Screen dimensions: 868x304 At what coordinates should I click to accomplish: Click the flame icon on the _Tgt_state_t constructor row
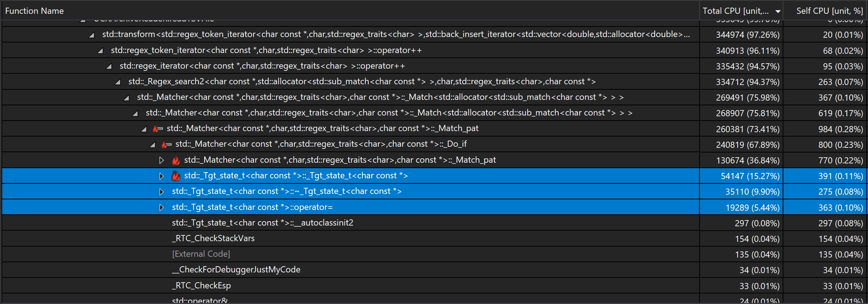point(176,176)
